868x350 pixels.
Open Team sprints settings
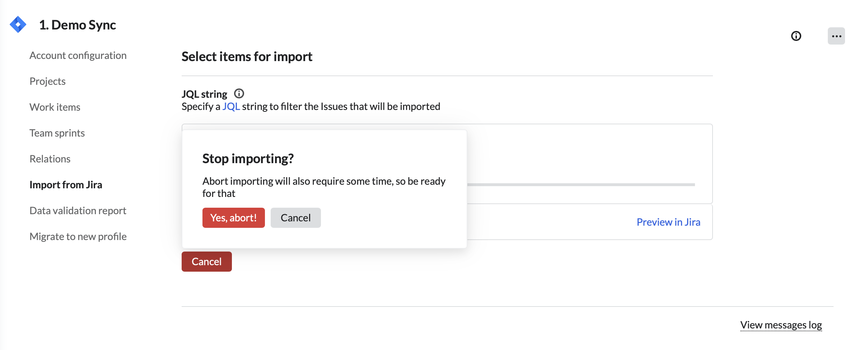57,133
